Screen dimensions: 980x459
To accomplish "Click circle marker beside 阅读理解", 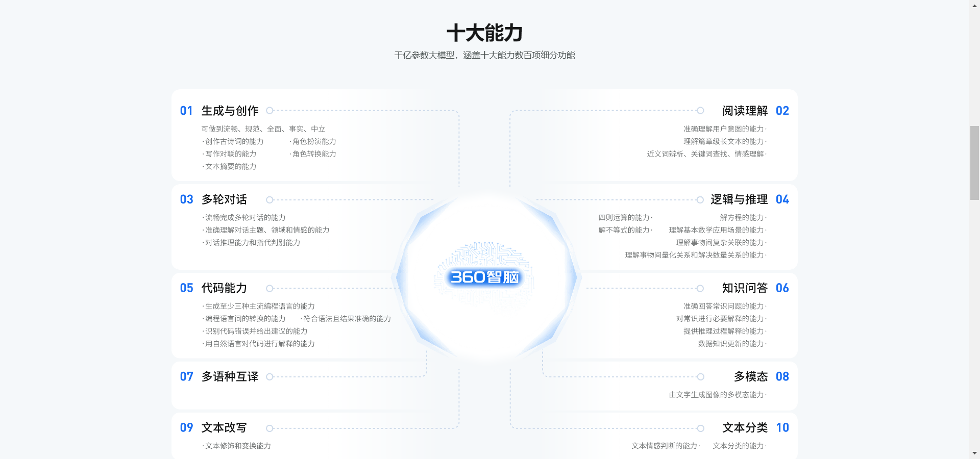I will point(700,111).
